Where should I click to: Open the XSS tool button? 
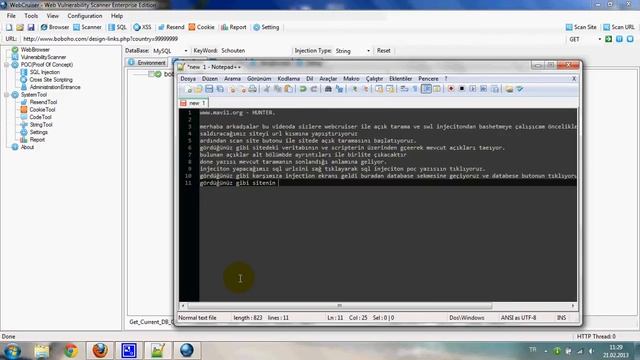point(142,27)
